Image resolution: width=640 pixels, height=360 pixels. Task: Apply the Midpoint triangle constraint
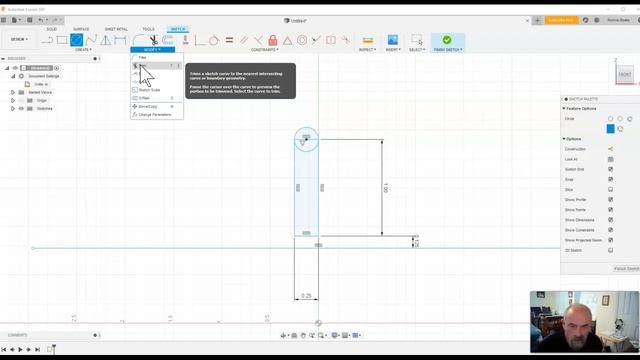[x=287, y=40]
